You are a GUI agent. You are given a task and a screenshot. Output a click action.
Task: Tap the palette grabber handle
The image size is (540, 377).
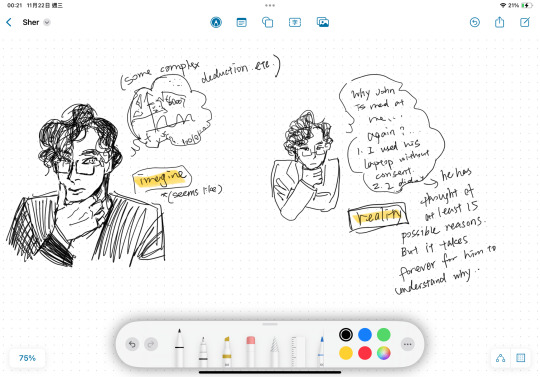(x=270, y=324)
